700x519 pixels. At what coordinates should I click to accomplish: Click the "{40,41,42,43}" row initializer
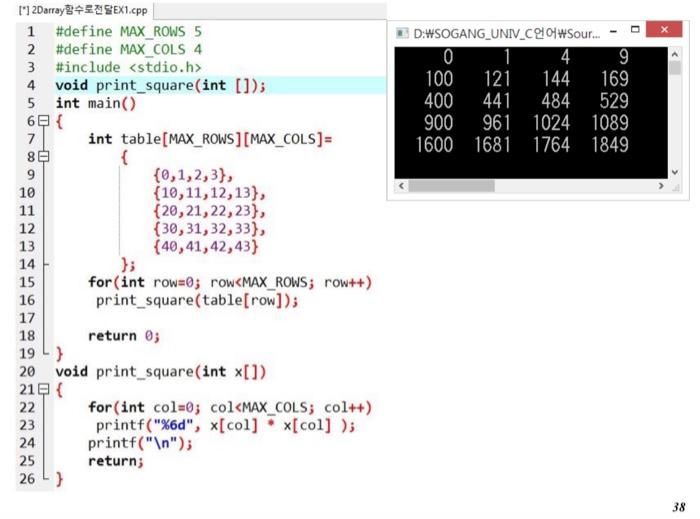pos(206,246)
